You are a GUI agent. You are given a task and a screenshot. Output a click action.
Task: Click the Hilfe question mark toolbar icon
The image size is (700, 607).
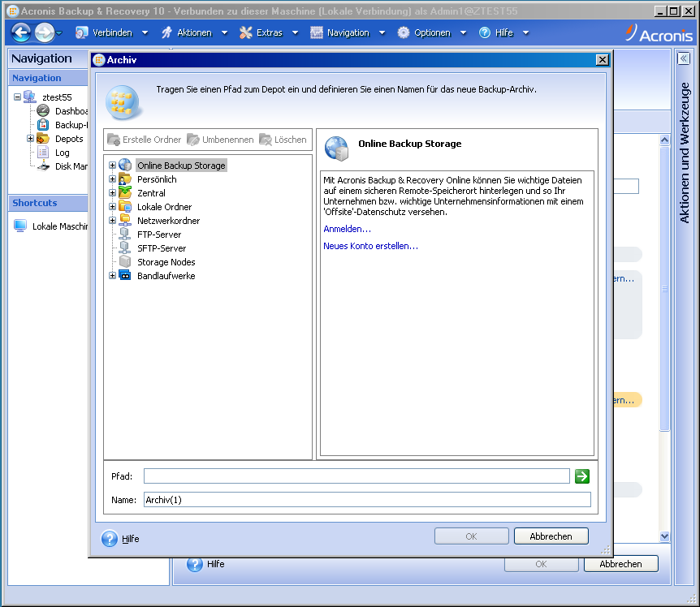[484, 32]
